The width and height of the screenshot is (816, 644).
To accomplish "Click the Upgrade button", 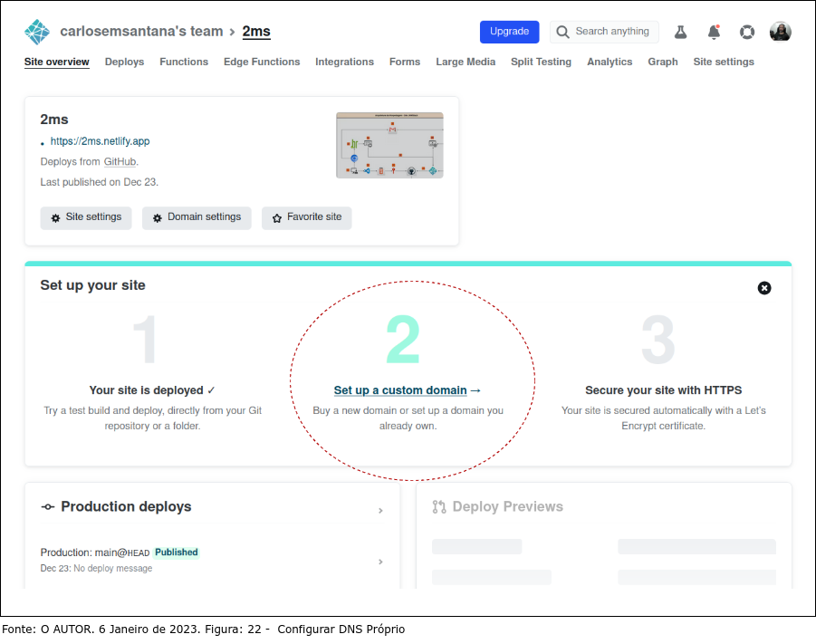I will click(x=509, y=32).
